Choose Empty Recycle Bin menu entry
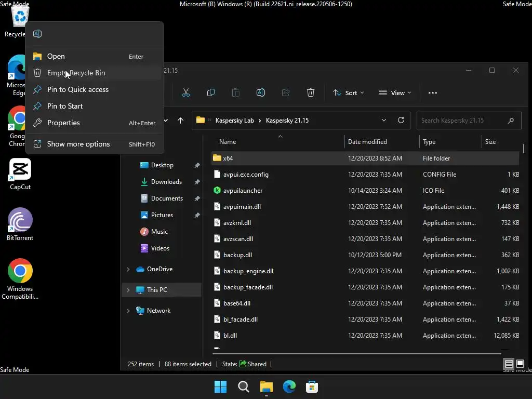The height and width of the screenshot is (399, 532). point(95,73)
